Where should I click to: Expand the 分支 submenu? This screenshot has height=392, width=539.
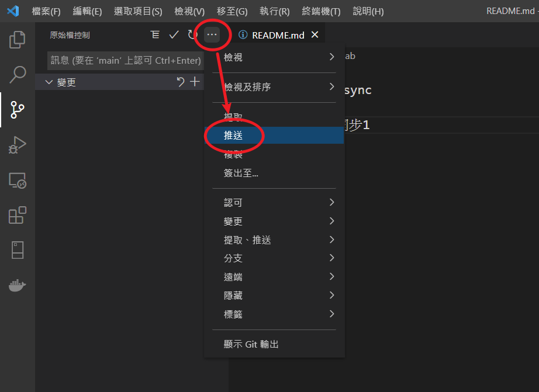pos(274,258)
